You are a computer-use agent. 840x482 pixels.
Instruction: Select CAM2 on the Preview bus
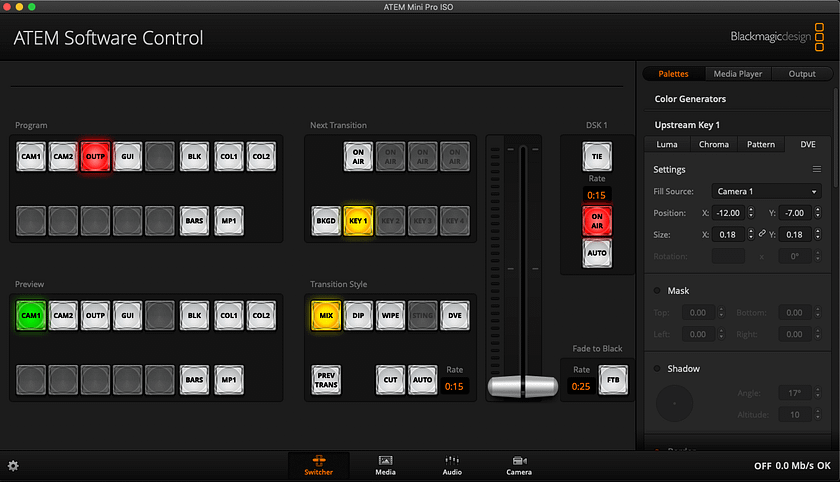coord(63,315)
